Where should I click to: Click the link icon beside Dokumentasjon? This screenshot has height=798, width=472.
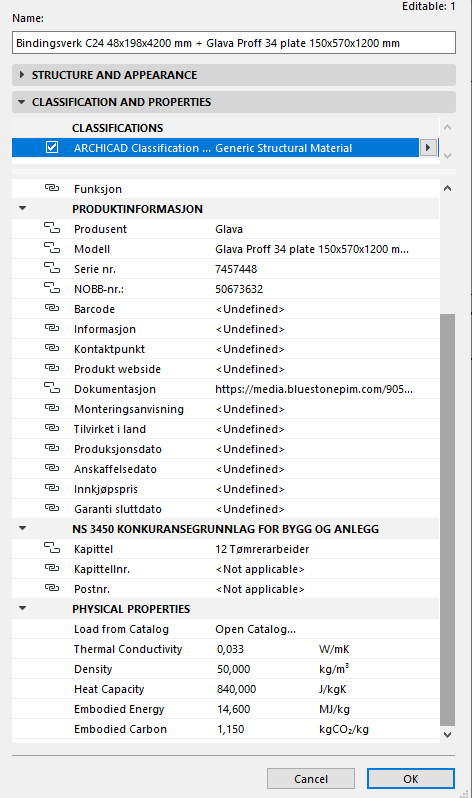51,388
